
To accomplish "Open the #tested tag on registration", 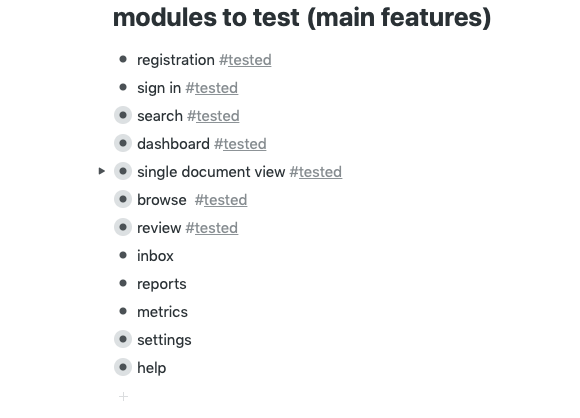I will click(x=245, y=60).
